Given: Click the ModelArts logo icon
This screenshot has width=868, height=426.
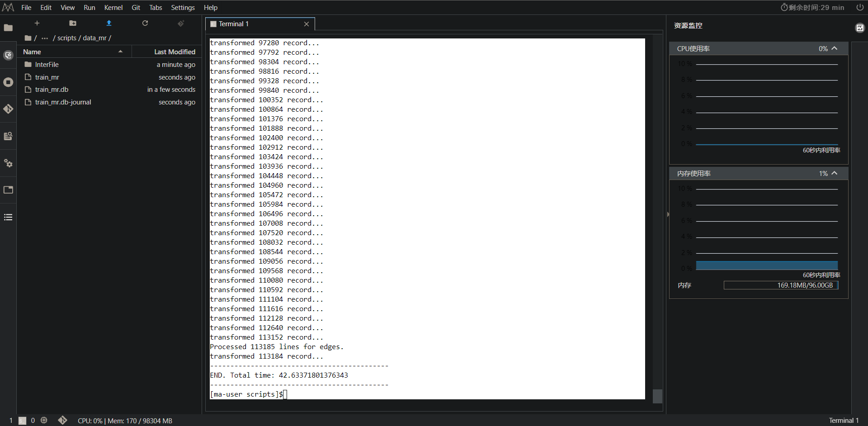Looking at the screenshot, I should click(8, 7).
